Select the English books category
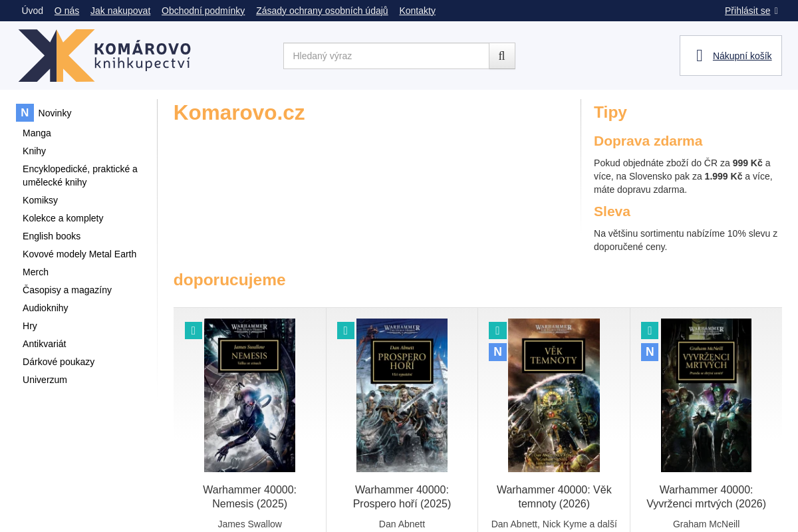 pos(51,236)
